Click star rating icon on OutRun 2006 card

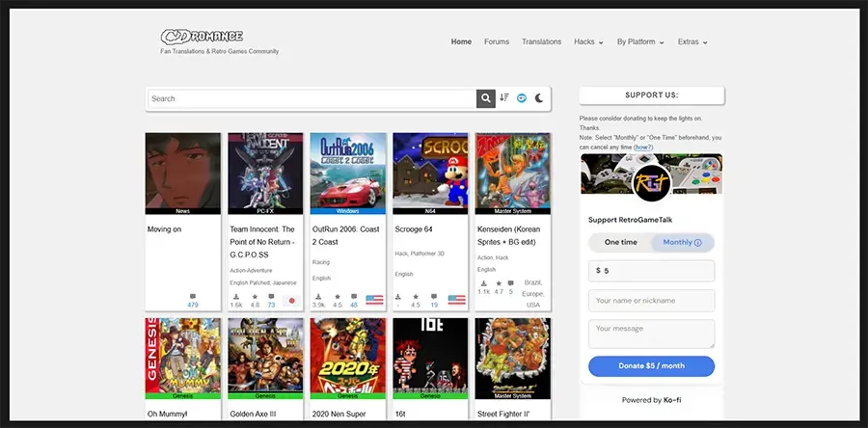337,296
